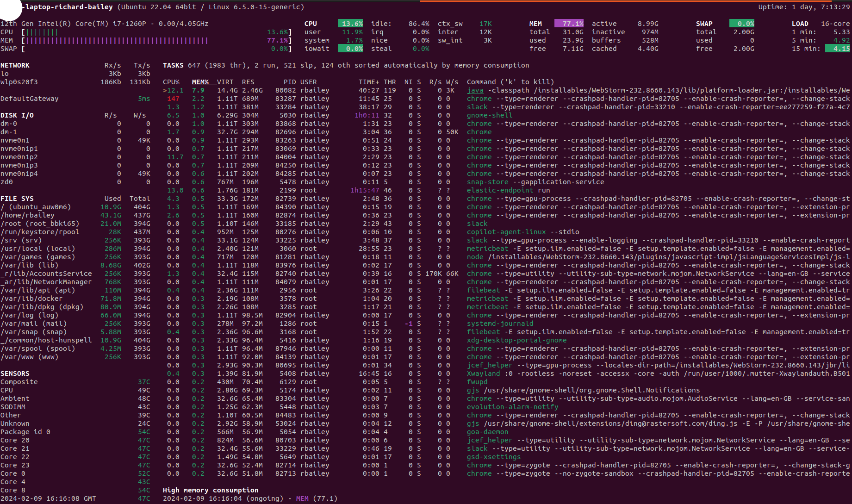Select the goa-daemon process
Viewport: 852px width, 504px height.
487,432
